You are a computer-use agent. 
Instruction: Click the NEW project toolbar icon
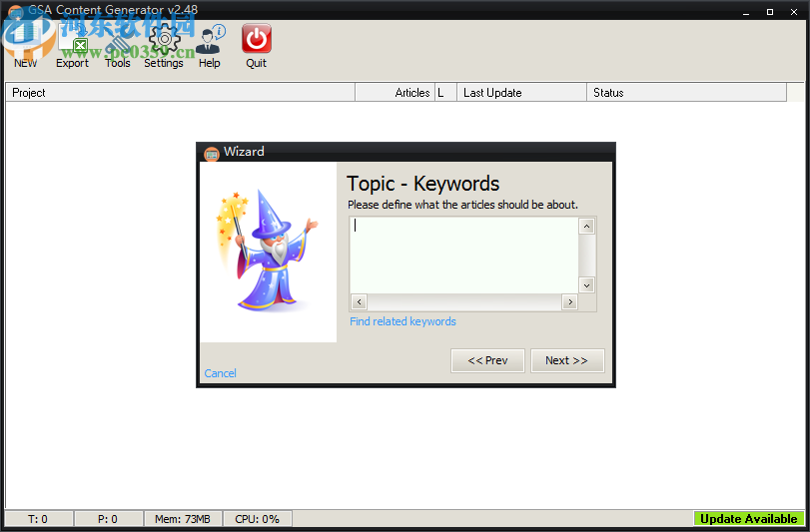coord(25,44)
